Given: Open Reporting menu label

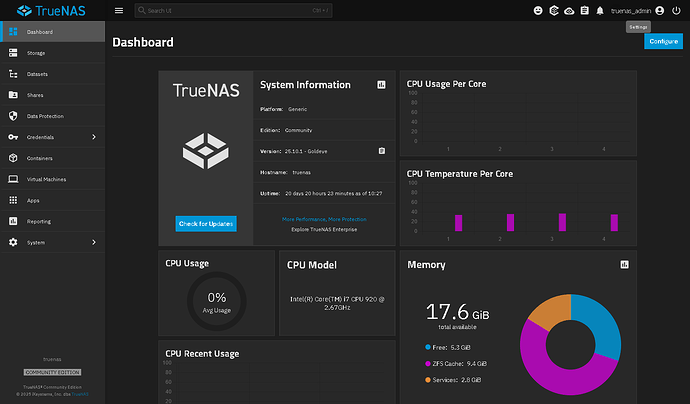Looking at the screenshot, I should [x=39, y=221].
